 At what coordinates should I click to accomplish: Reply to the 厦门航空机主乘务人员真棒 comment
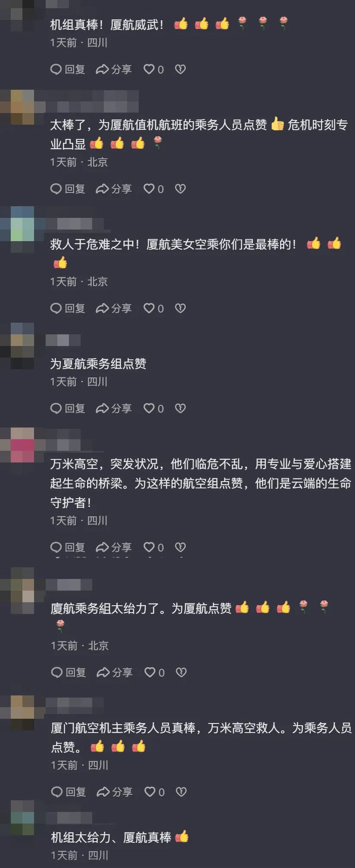pyautogui.click(x=69, y=792)
